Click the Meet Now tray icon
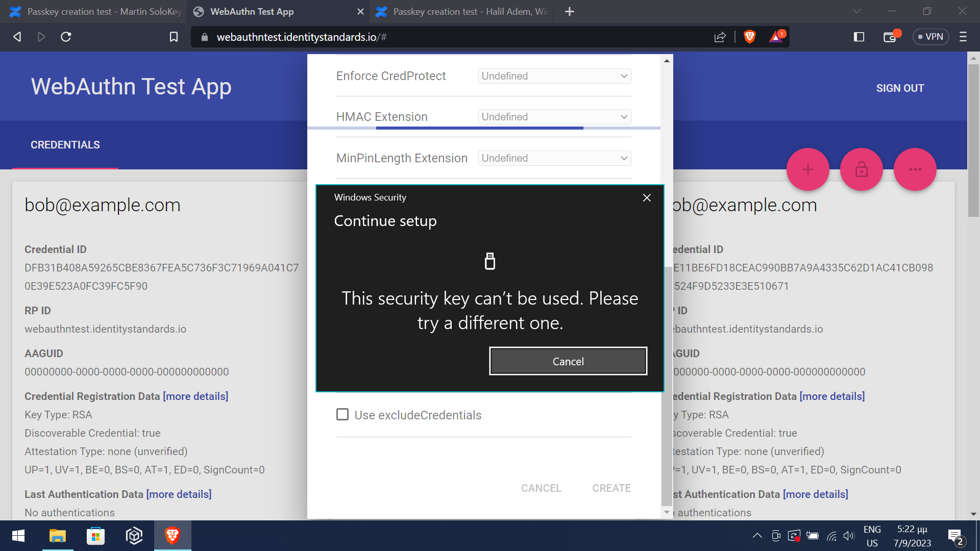The image size is (980, 551). (776, 536)
